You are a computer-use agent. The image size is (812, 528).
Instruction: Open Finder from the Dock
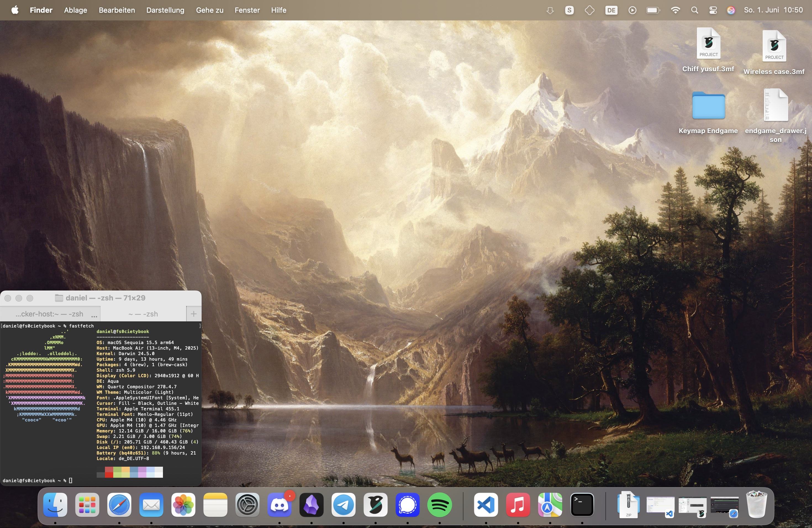coord(55,505)
